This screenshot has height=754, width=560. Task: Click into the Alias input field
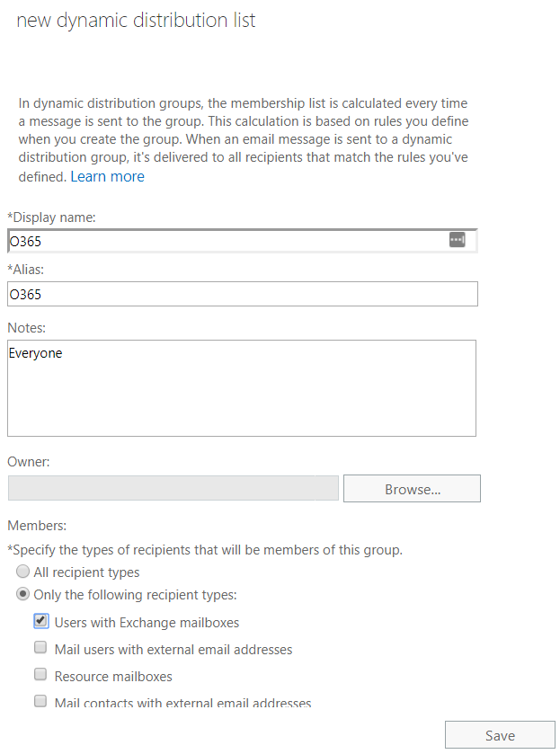[243, 294]
